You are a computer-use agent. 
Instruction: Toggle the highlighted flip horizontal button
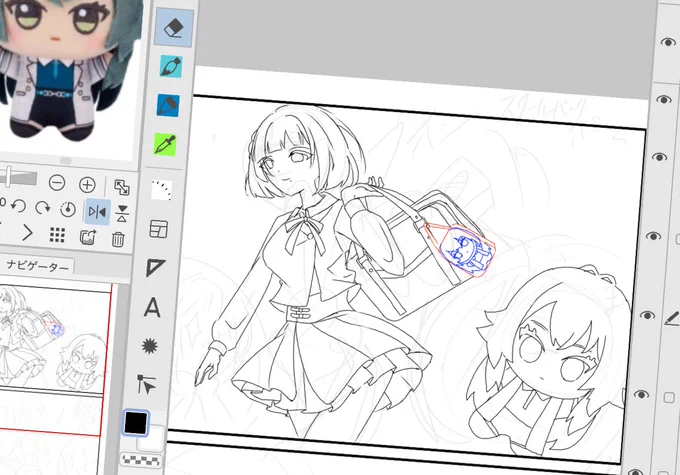[97, 212]
